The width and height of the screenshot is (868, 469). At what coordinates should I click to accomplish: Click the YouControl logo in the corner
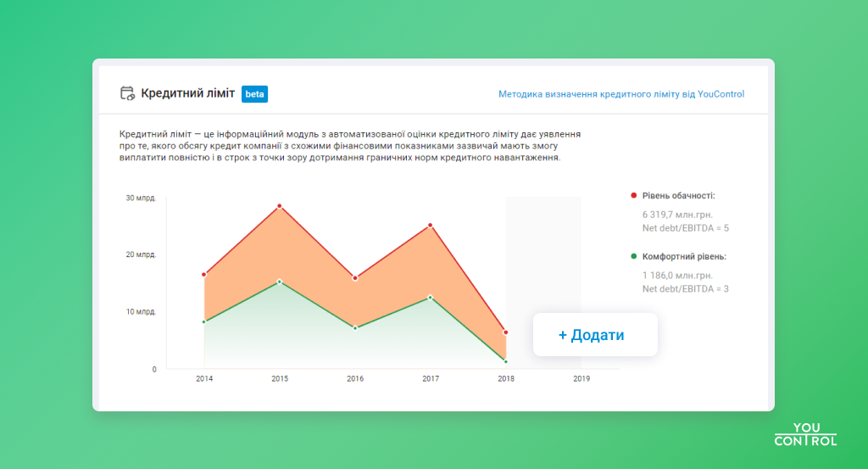(x=805, y=434)
